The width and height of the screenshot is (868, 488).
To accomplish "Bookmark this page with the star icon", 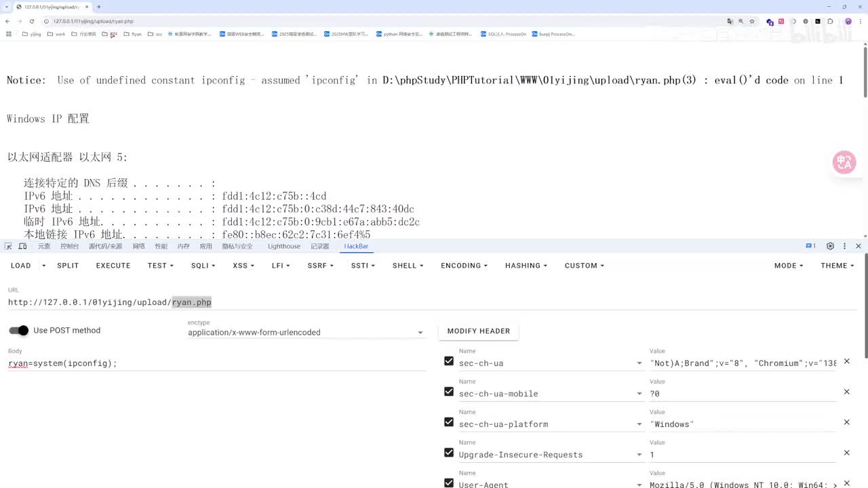I will click(x=752, y=21).
